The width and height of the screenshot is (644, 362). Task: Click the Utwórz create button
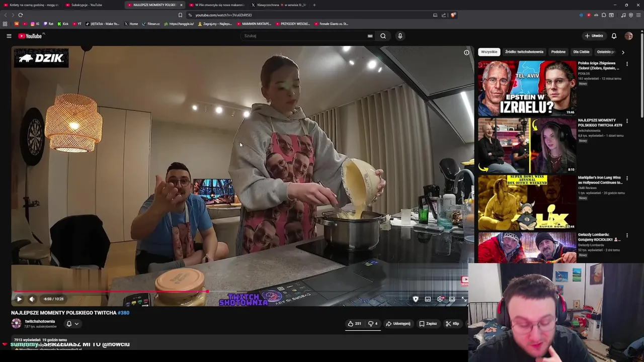pos(594,36)
